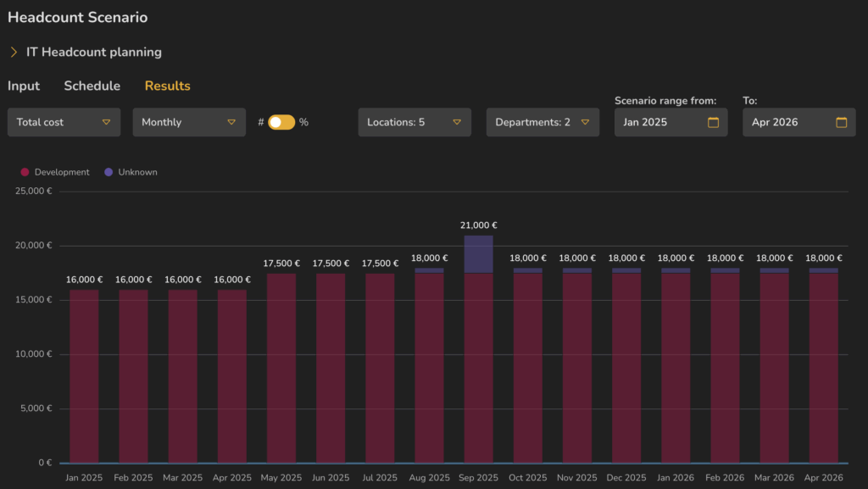Screen dimensions: 868x489
Task: Click the Unknown legend purple dot
Action: pyautogui.click(x=108, y=172)
